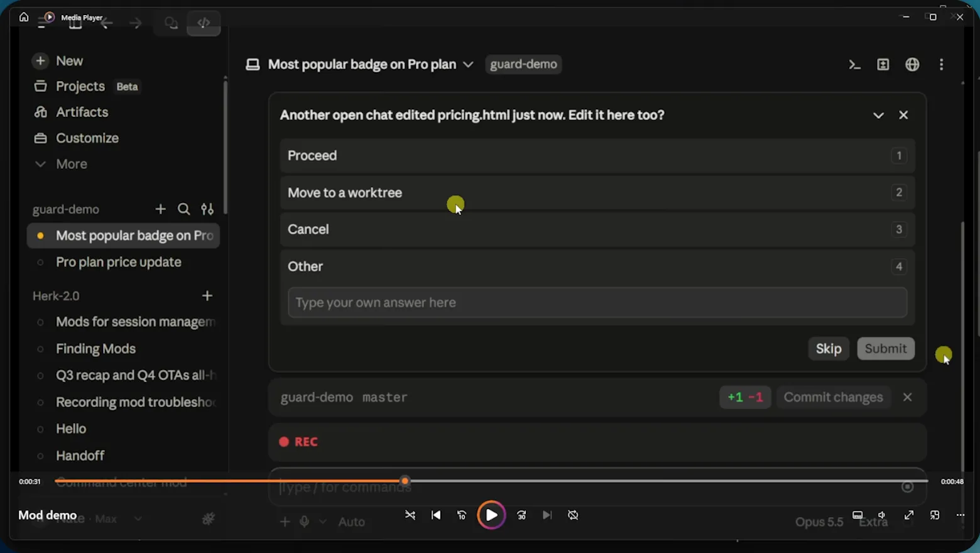Skip forward thirty seconds
This screenshot has width=980, height=553.
(521, 515)
